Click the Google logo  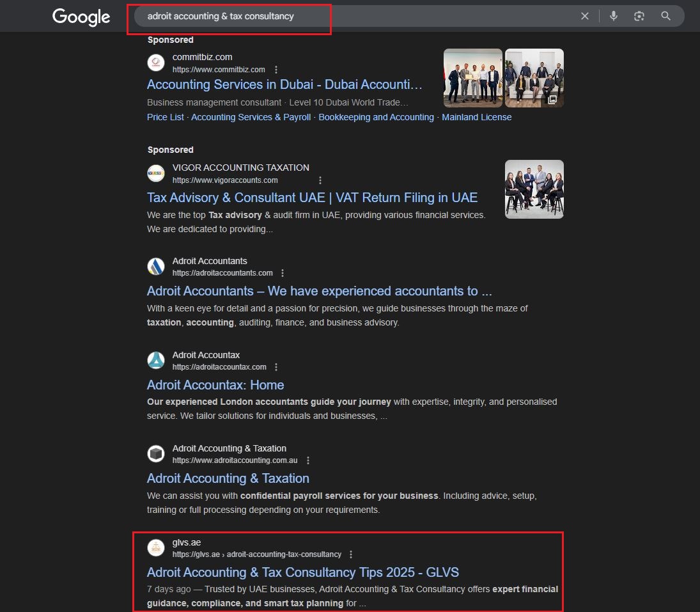click(x=81, y=17)
